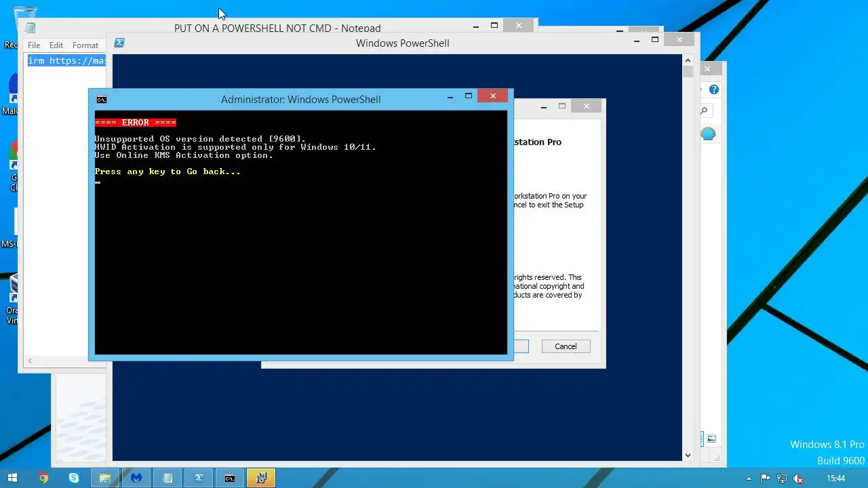Open File Explorer taskbar icon
868x488 pixels.
point(105,478)
